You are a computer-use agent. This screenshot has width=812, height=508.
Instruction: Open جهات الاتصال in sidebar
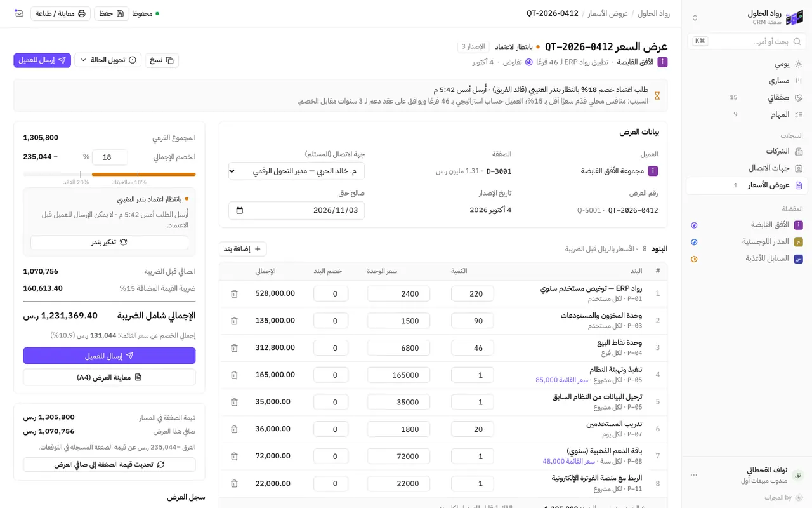pos(747,168)
